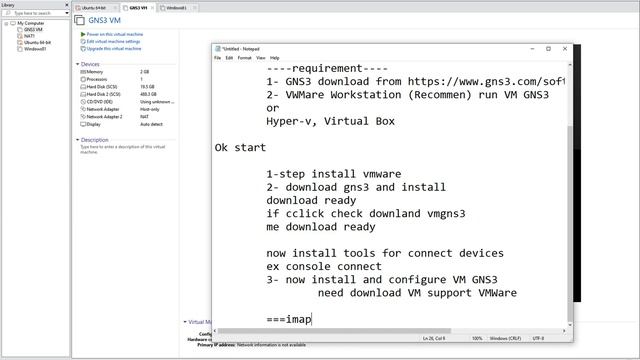Click Notepad horizontal scrollbar thumb
The height and width of the screenshot is (360, 640).
click(334, 331)
